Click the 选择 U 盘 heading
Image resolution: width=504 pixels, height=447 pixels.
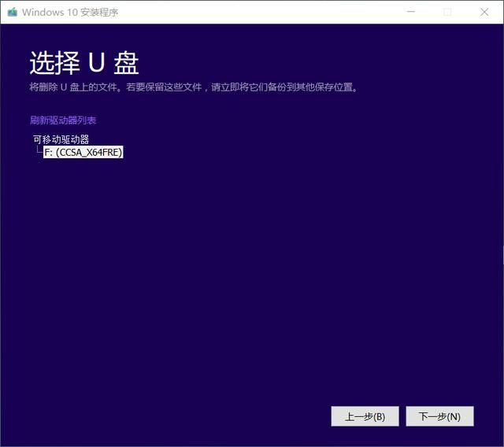(84, 63)
